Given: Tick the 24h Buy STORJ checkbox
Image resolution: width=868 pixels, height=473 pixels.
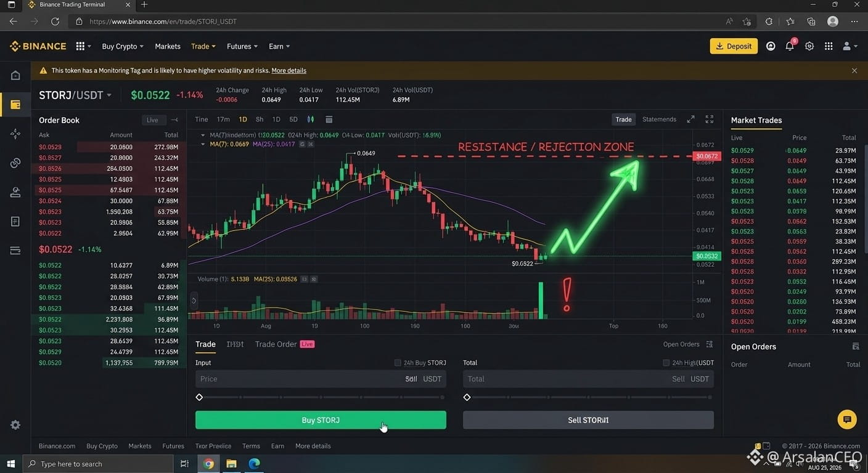Looking at the screenshot, I should (x=398, y=363).
